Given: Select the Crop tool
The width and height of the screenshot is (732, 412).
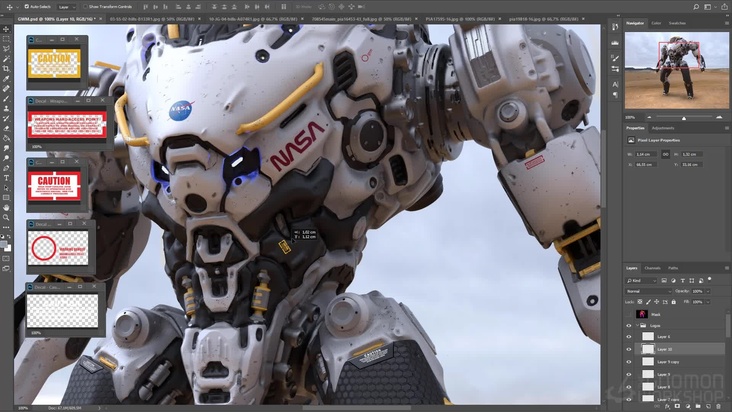Looking at the screenshot, I should (6, 68).
